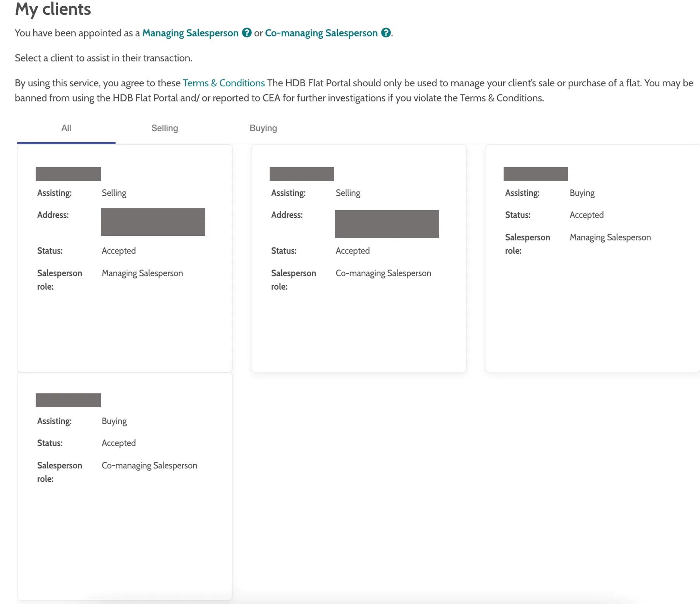Image resolution: width=700 pixels, height=604 pixels.
Task: Click the My clients page heading
Action: point(53,9)
